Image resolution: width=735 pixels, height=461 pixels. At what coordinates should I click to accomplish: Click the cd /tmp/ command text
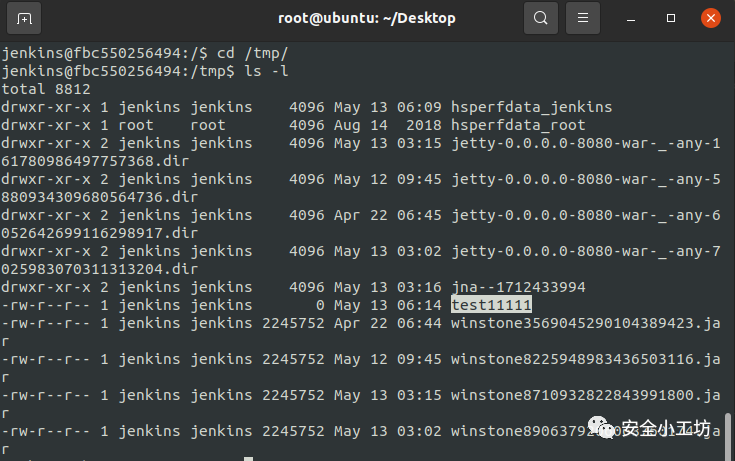coord(252,53)
